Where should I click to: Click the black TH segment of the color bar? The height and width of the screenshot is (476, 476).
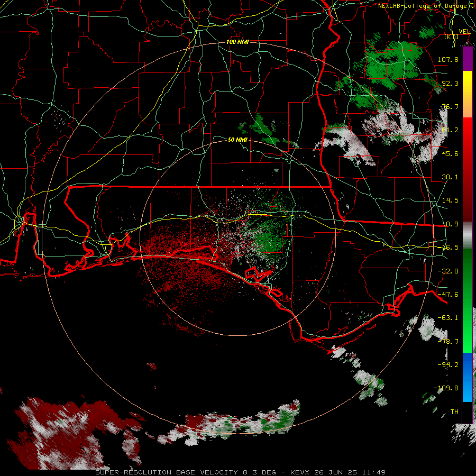[x=467, y=412]
